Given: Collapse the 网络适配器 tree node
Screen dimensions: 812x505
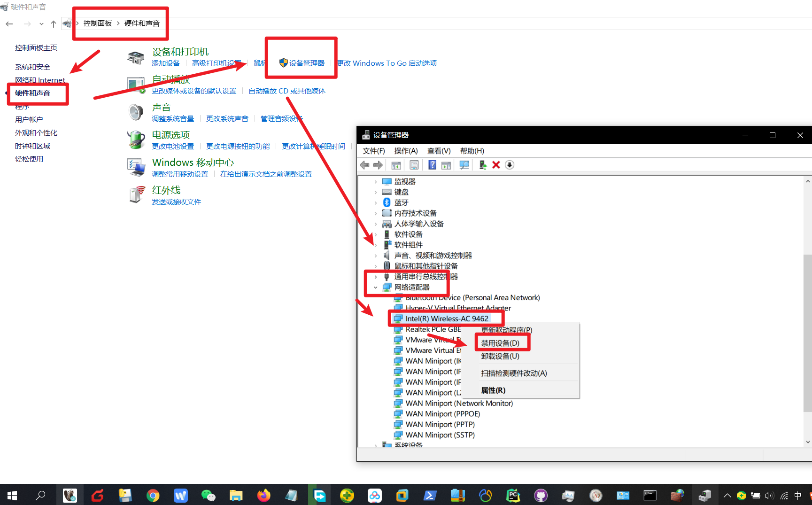Looking at the screenshot, I should 376,287.
